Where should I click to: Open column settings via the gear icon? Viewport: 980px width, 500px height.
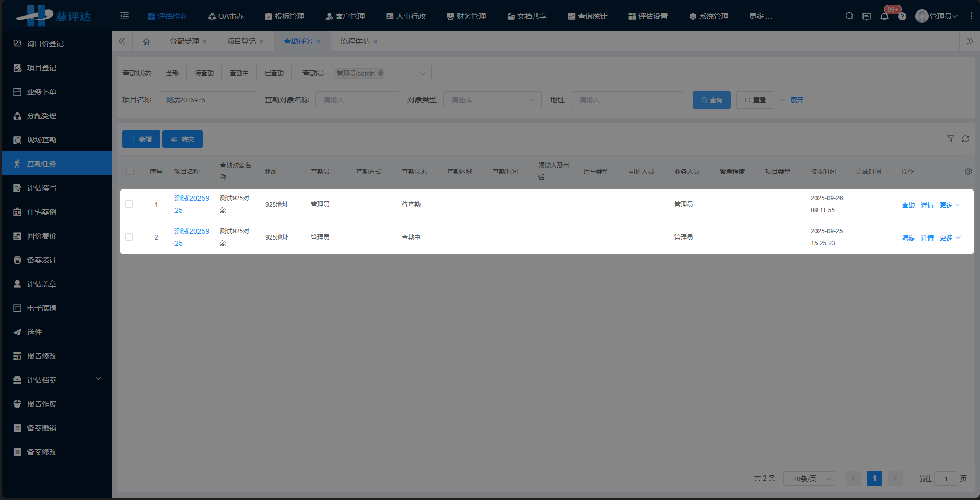[x=968, y=171]
